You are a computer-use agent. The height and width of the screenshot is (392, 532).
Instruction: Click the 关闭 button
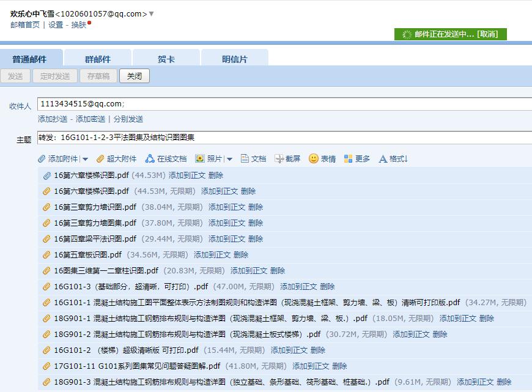pyautogui.click(x=135, y=76)
